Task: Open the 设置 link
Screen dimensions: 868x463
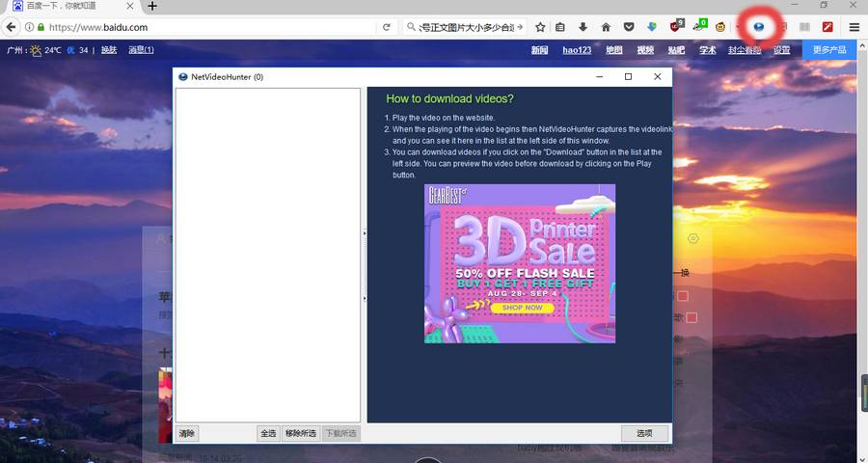Action: click(781, 50)
